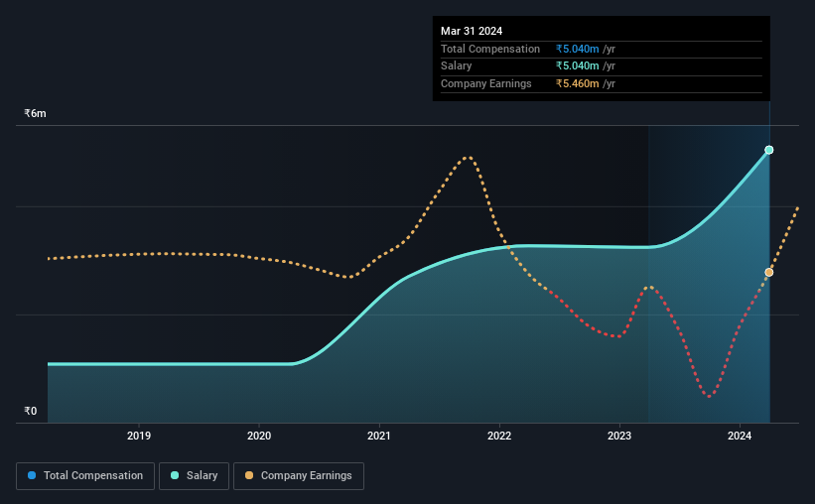Toggle the Company Earnings legend series
This screenshot has height=504, width=815.
pyautogui.click(x=299, y=475)
